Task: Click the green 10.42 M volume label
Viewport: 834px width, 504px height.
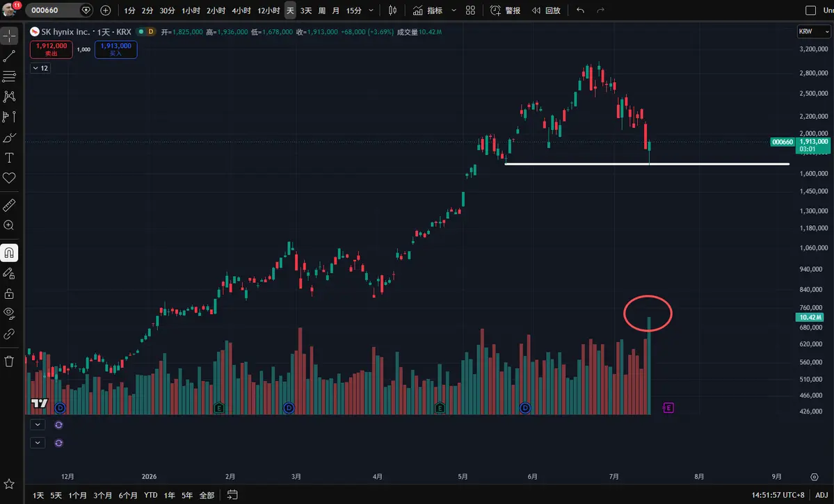Action: click(810, 318)
